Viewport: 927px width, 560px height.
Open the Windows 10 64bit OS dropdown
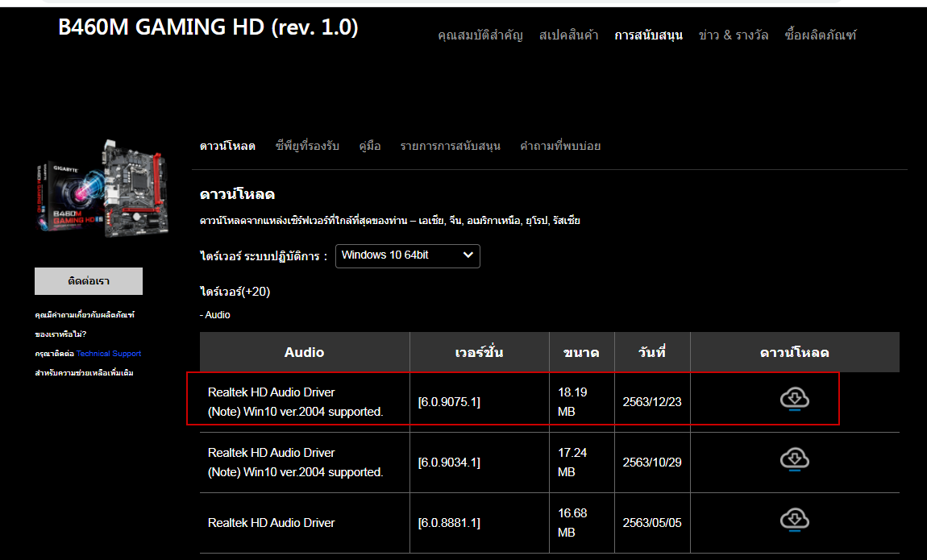click(x=407, y=255)
